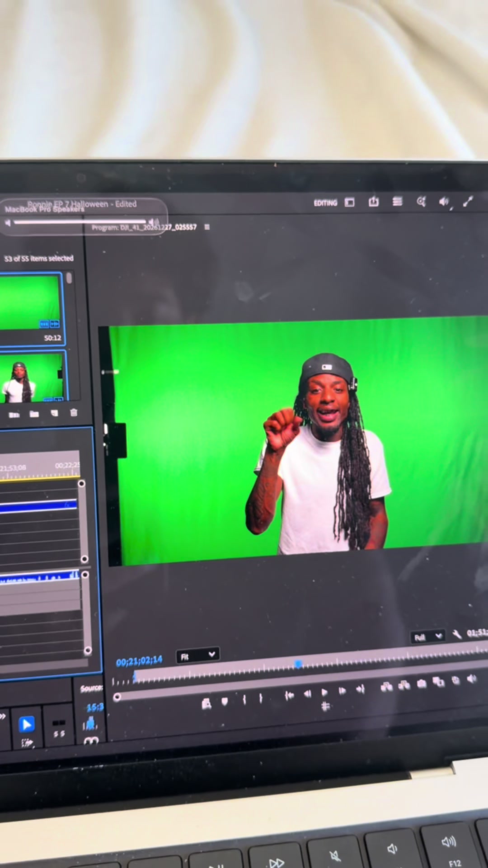The height and width of the screenshot is (868, 488).
Task: Step back one frame in Program Monitor
Action: point(307,693)
